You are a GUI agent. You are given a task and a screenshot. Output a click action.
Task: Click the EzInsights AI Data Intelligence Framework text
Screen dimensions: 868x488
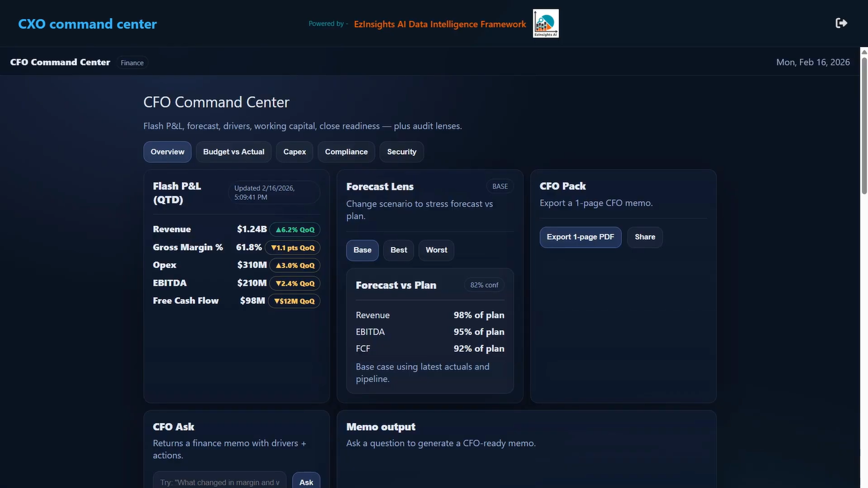(440, 24)
